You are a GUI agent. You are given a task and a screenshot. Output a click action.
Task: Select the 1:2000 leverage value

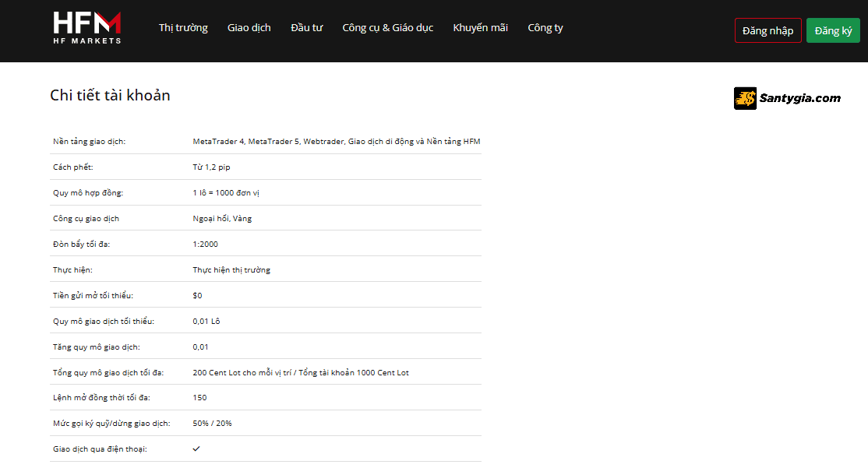206,244
